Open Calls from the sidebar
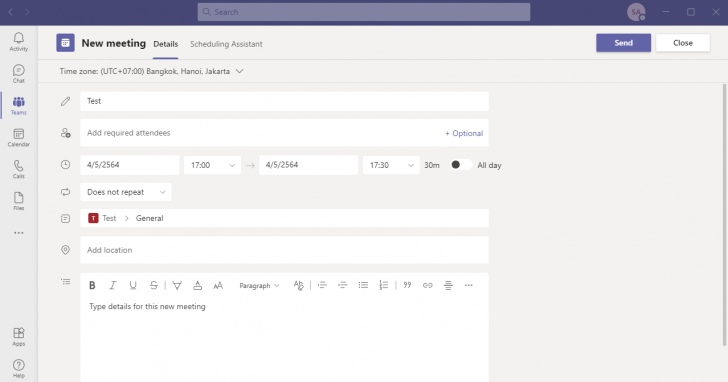Screen dimensions: 728x382 (19, 169)
